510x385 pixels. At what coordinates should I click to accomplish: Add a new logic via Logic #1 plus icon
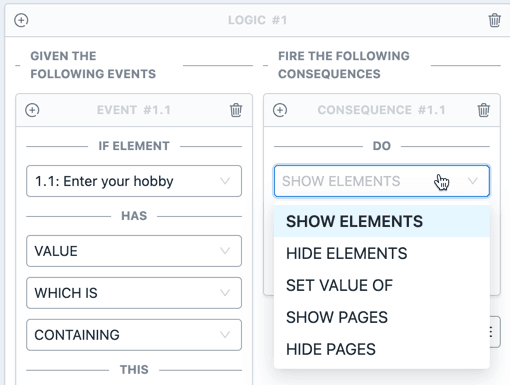(21, 20)
